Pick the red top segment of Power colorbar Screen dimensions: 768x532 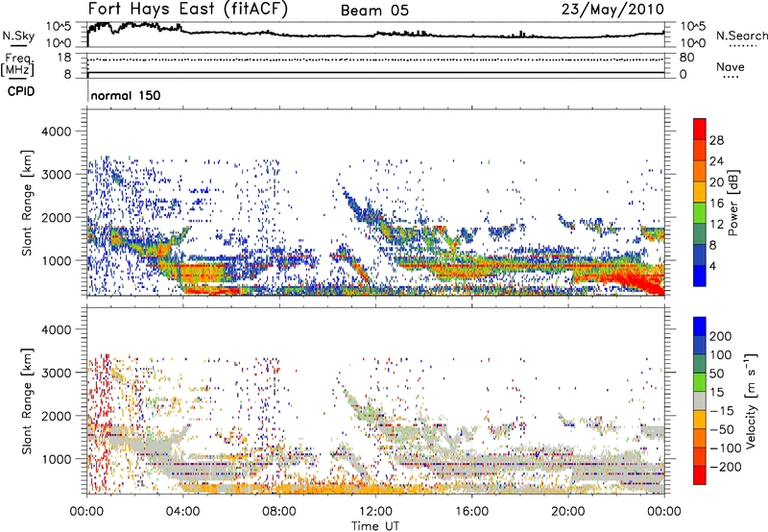(x=700, y=129)
